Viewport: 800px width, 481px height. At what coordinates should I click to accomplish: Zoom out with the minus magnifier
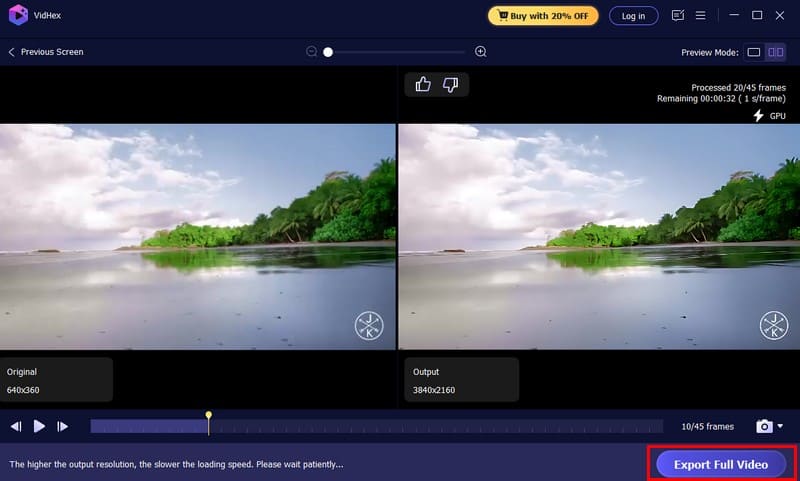point(312,52)
